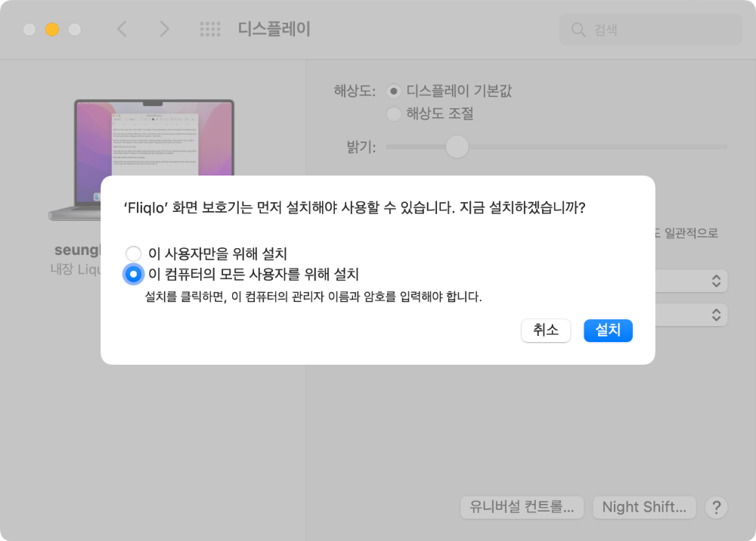
Task: Click the 디스플레이 window title
Action: pyautogui.click(x=274, y=29)
